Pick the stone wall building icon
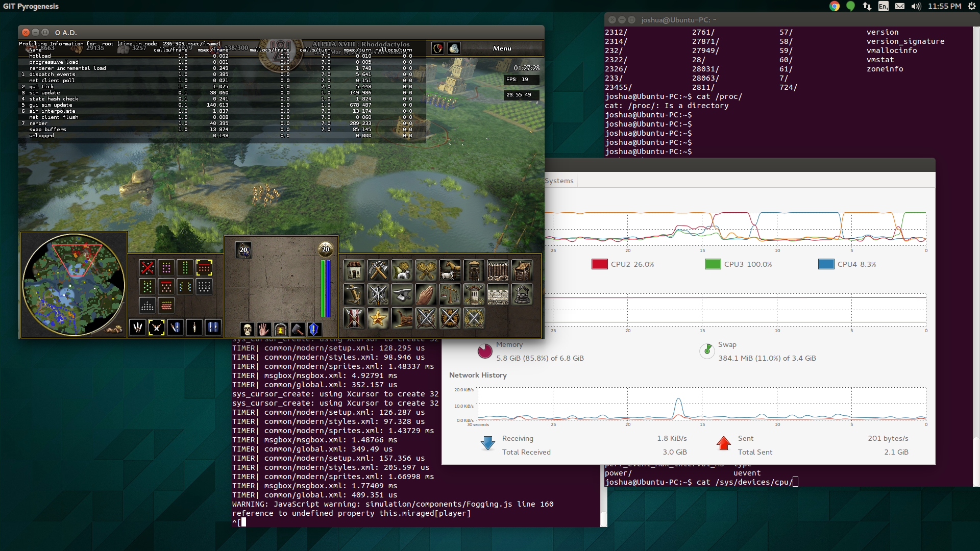Screen dimensions: 980x551 [x=498, y=294]
